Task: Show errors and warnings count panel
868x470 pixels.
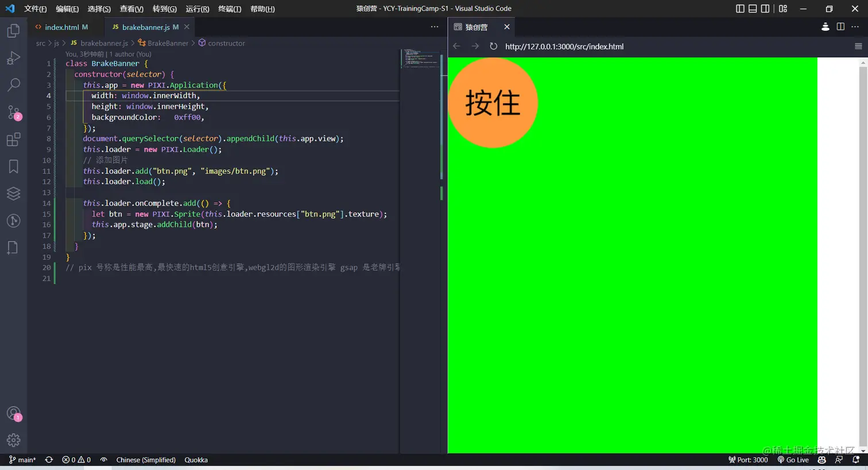Action: pos(76,460)
